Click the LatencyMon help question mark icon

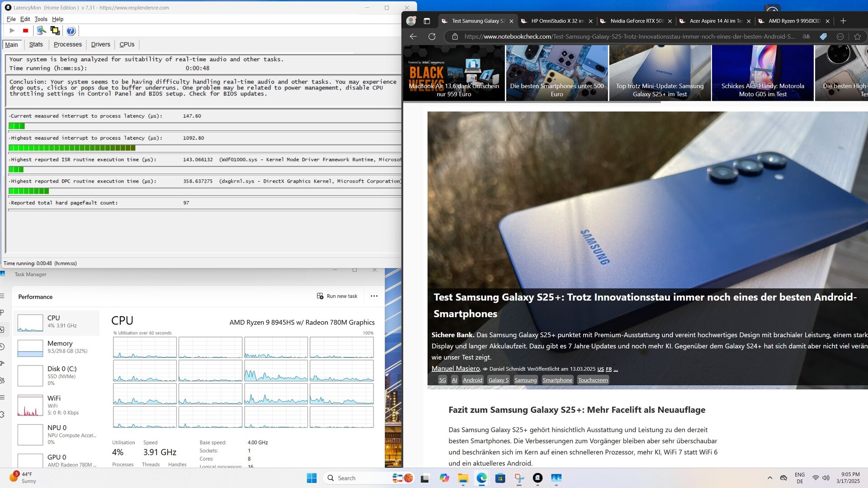(71, 31)
